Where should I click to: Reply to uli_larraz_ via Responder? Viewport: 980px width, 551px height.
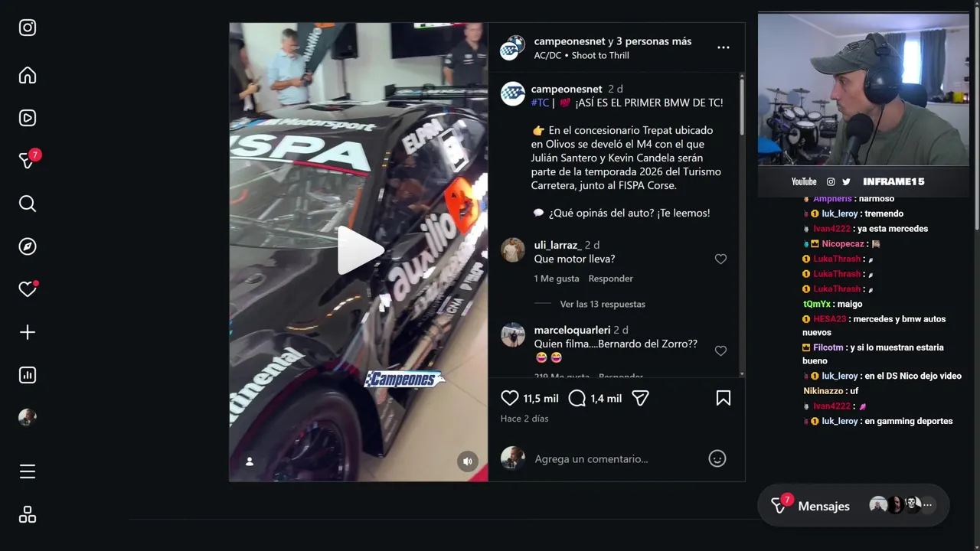coord(611,279)
